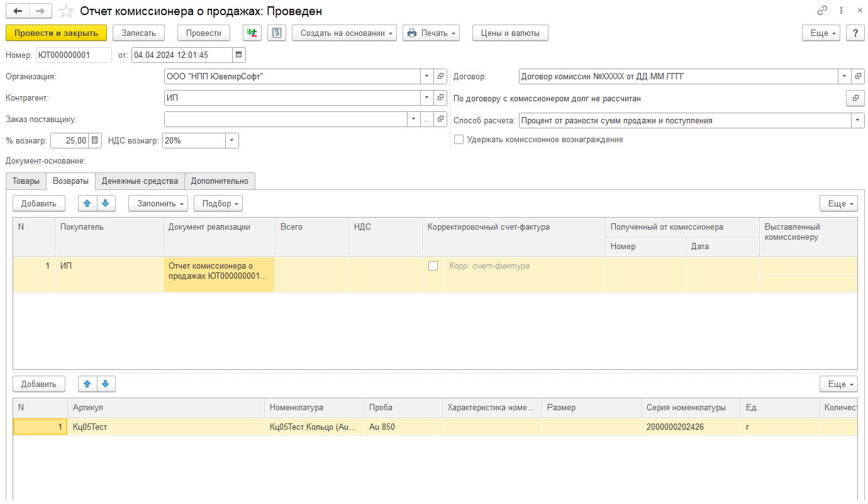The image size is (868, 504).
Task: Select series cell 2000000202426
Action: click(x=691, y=427)
